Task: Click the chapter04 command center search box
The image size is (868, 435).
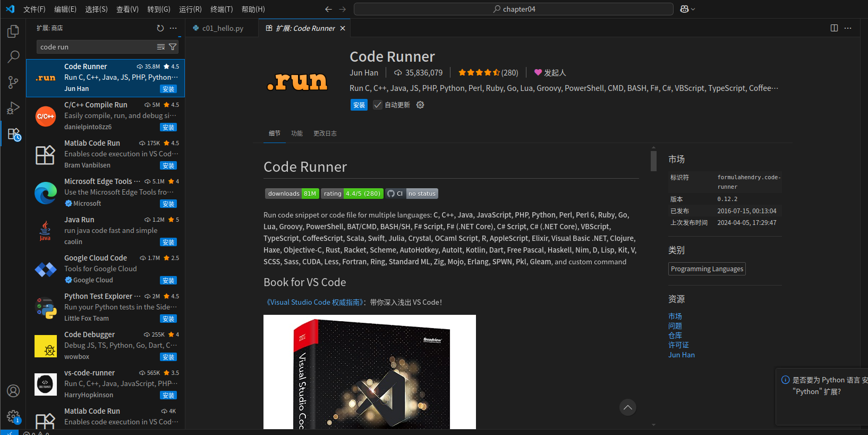Action: [x=514, y=9]
